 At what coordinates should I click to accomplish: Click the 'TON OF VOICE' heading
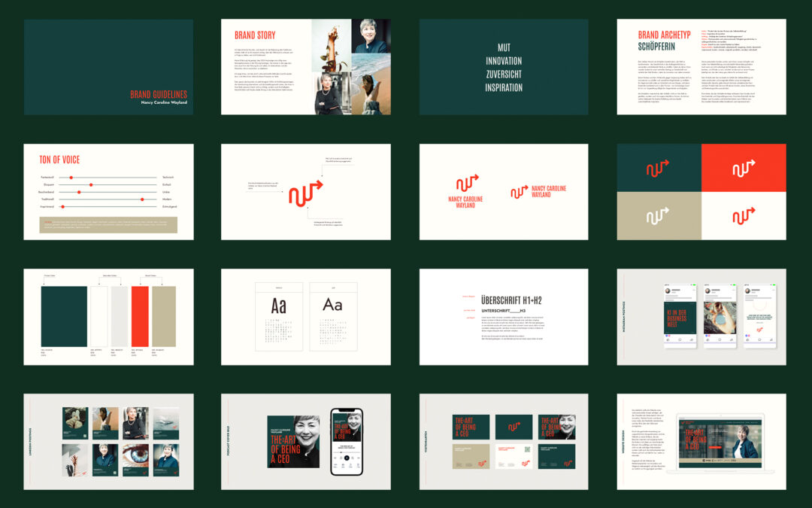pyautogui.click(x=59, y=160)
